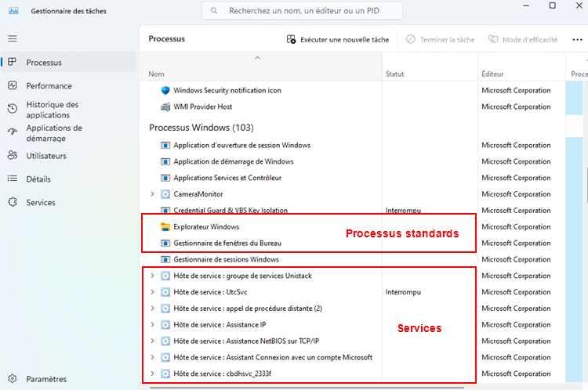
Task: Open the Services page
Action: (x=68, y=202)
